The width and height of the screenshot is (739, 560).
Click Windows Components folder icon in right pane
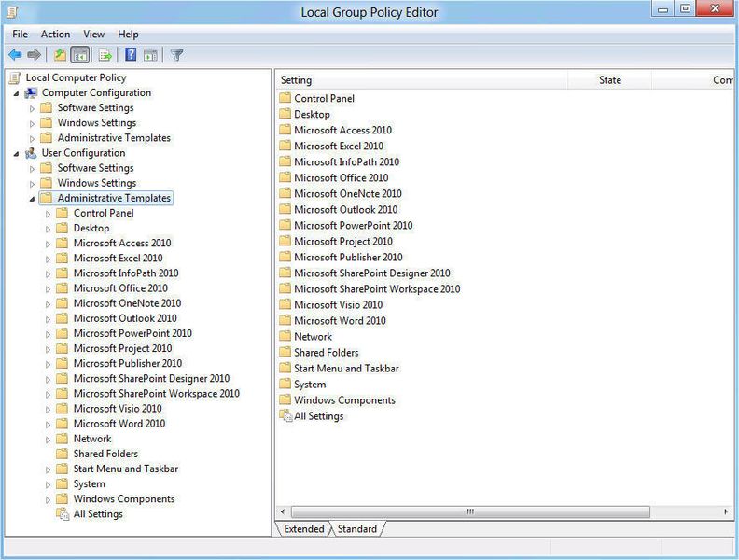click(286, 400)
